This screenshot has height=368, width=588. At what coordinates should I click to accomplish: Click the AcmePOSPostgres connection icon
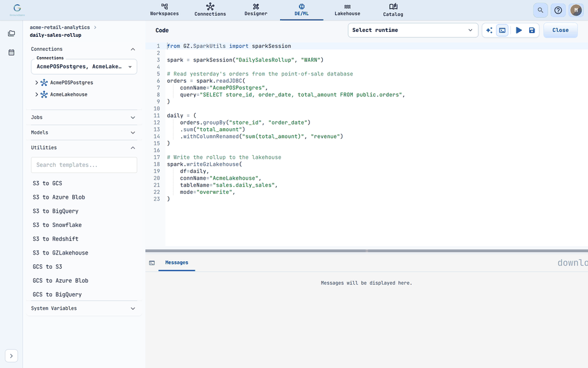tap(44, 82)
